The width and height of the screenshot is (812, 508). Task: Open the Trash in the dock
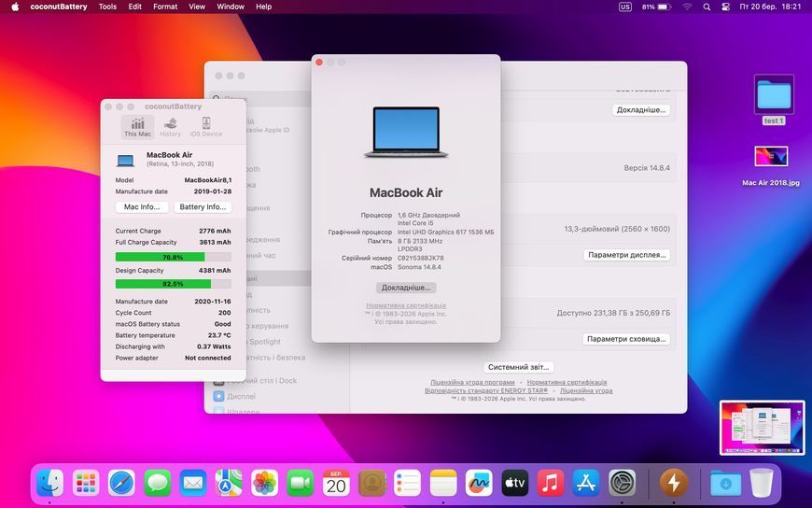tap(762, 483)
